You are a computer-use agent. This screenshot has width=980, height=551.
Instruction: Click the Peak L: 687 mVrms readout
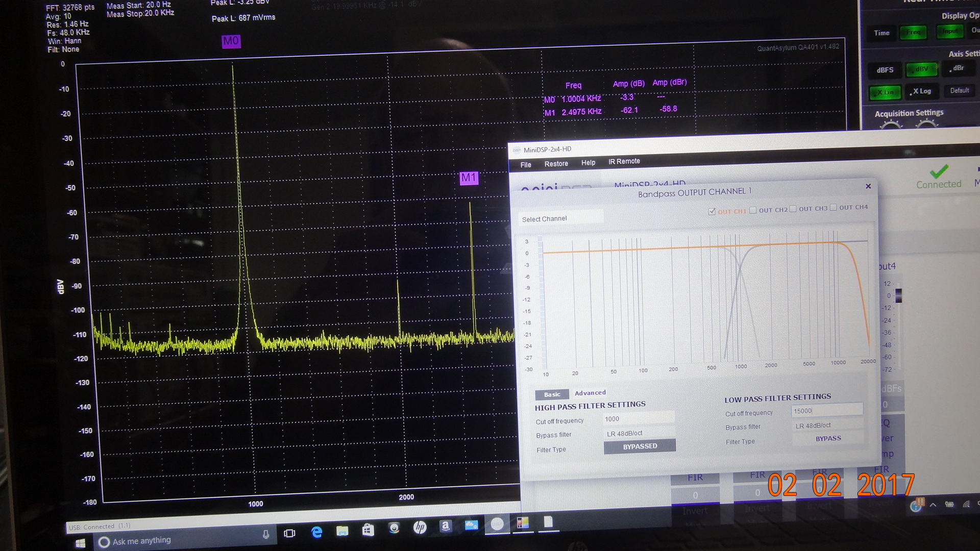[x=243, y=18]
